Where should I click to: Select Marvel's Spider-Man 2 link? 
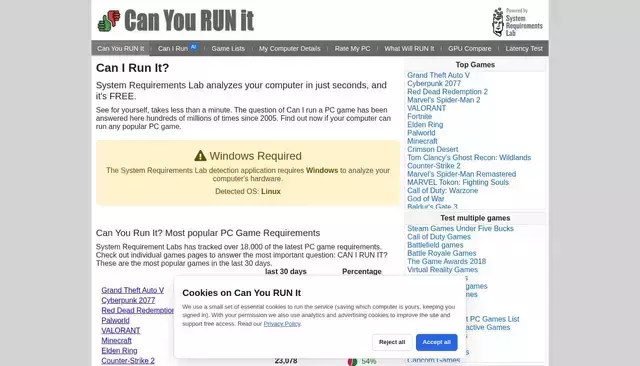[443, 100]
